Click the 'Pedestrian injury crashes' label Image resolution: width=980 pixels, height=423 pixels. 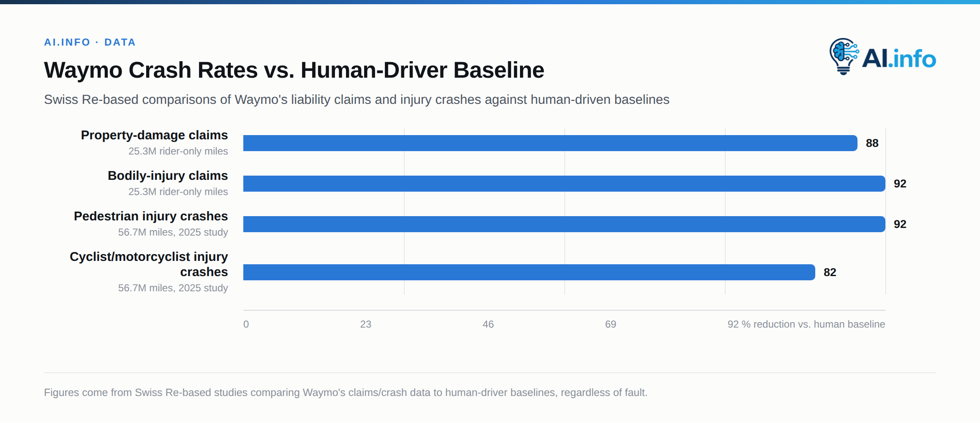click(151, 216)
